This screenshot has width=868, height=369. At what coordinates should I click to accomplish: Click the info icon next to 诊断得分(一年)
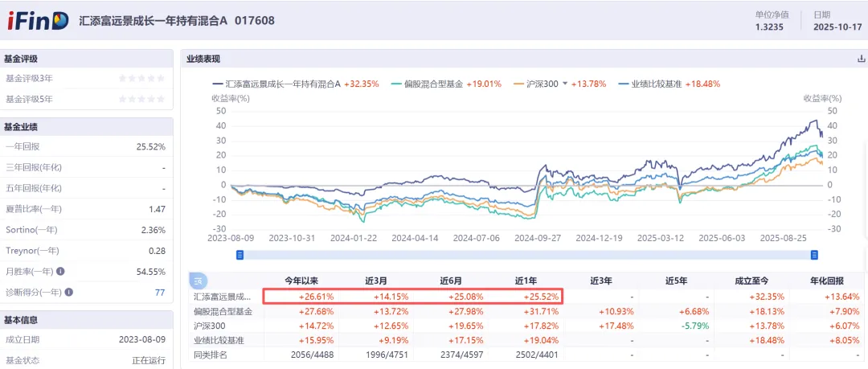tap(68, 293)
